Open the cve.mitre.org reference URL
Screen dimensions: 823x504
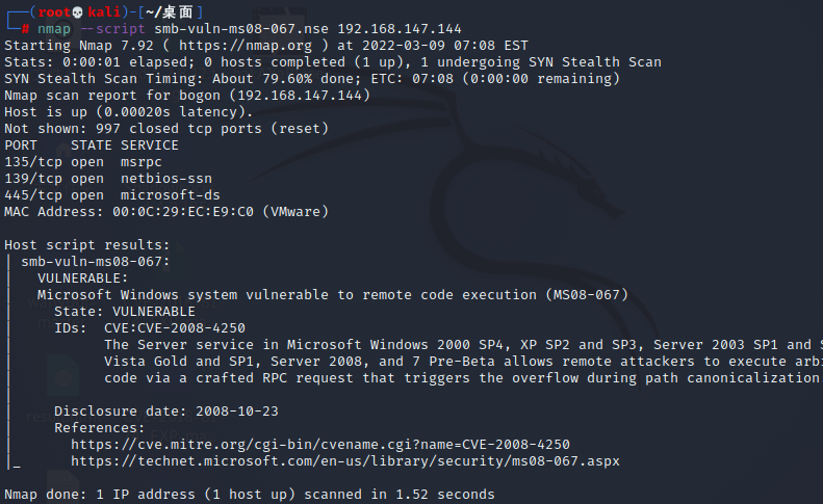(x=320, y=444)
